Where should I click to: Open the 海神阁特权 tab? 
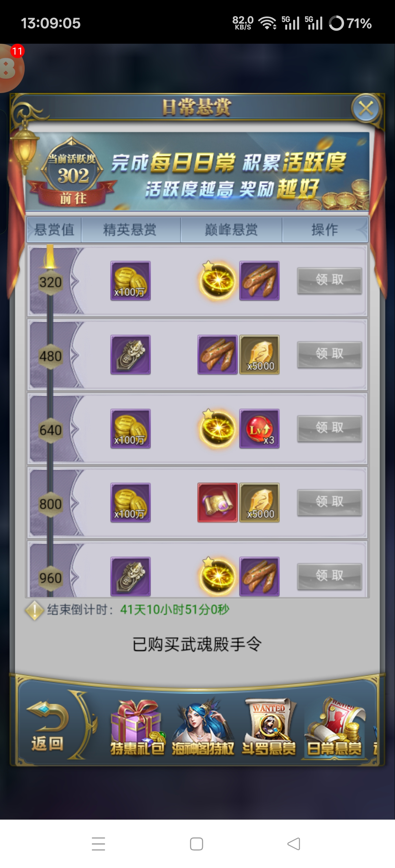tap(203, 728)
